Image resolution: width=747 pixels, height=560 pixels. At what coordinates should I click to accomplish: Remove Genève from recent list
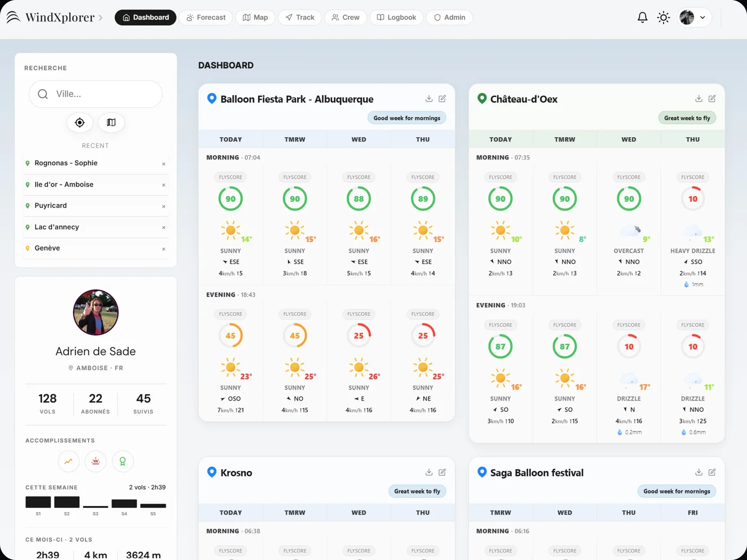[x=164, y=249]
